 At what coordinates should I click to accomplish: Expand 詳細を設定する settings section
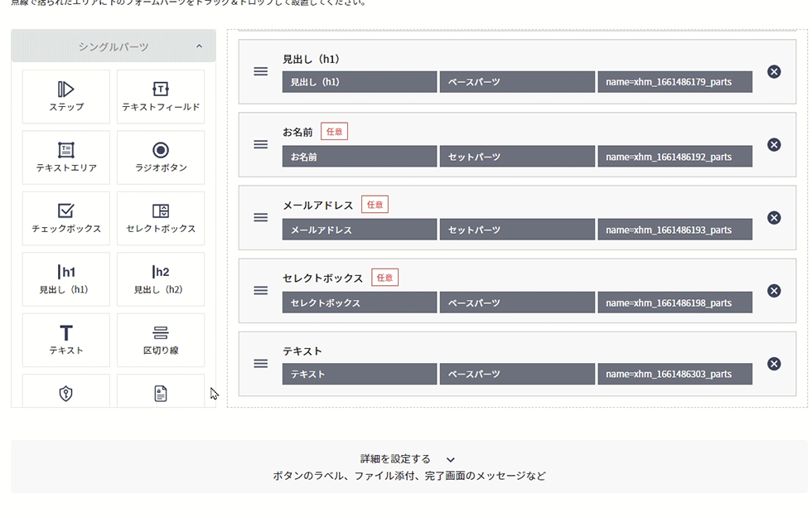pos(406,459)
